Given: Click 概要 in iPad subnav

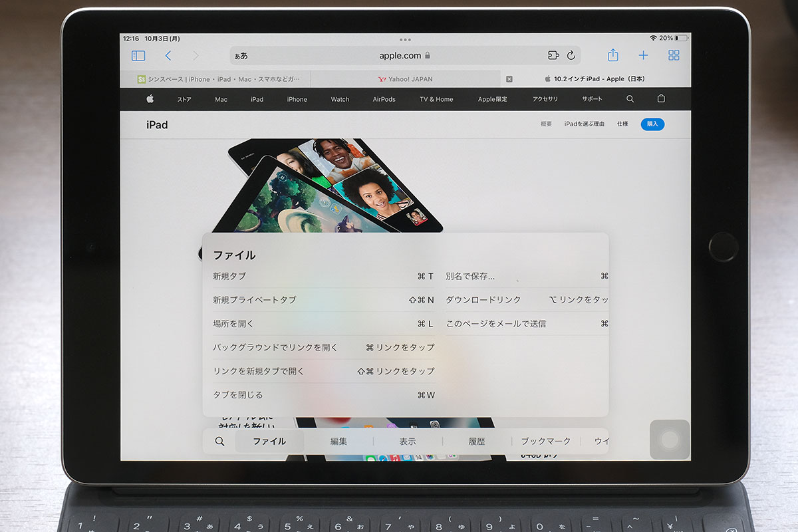Looking at the screenshot, I should click(547, 124).
